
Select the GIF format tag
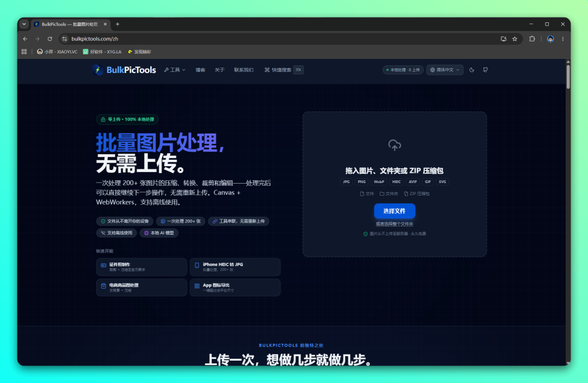pyautogui.click(x=428, y=181)
